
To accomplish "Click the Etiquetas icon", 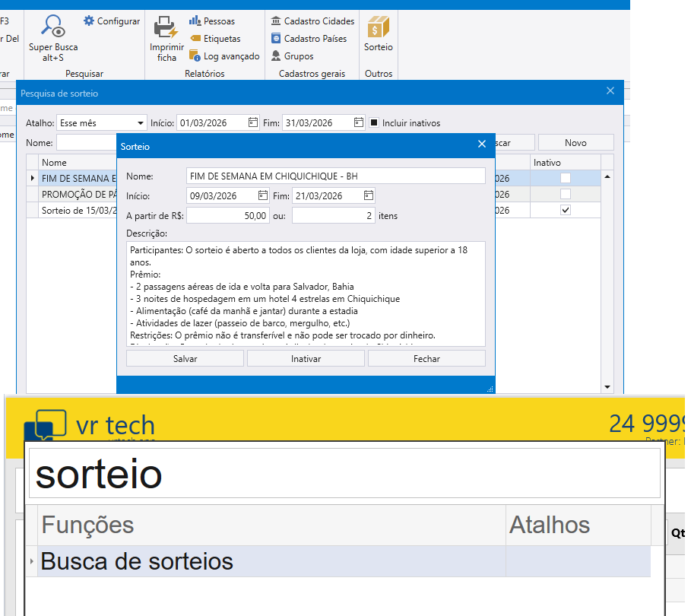I will click(214, 38).
